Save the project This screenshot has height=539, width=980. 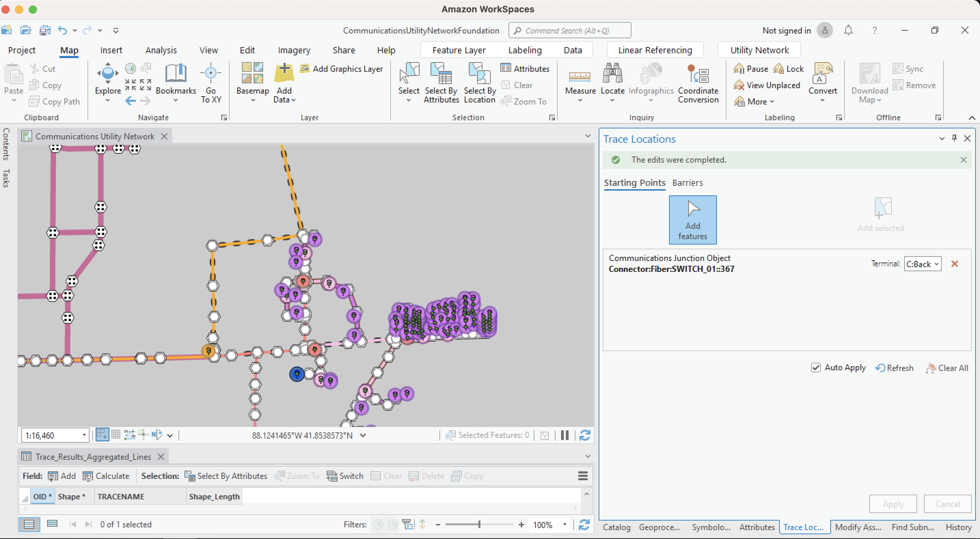point(45,30)
